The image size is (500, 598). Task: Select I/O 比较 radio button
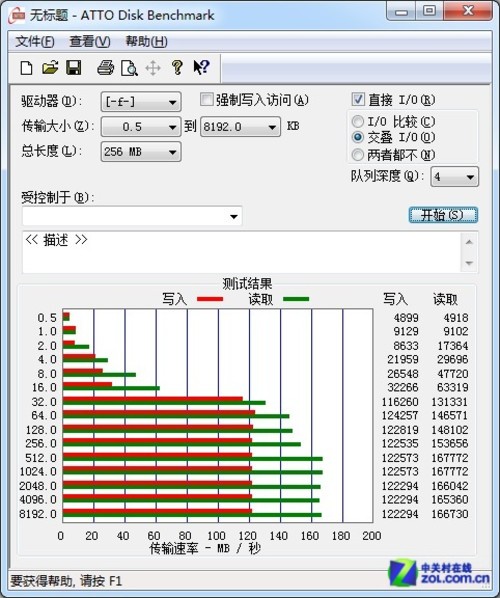pos(357,122)
